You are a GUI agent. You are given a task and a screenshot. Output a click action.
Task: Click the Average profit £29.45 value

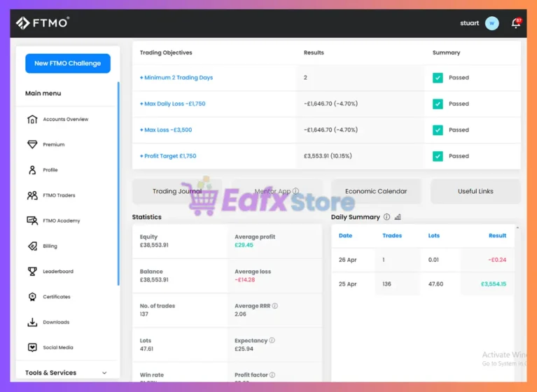[244, 245]
